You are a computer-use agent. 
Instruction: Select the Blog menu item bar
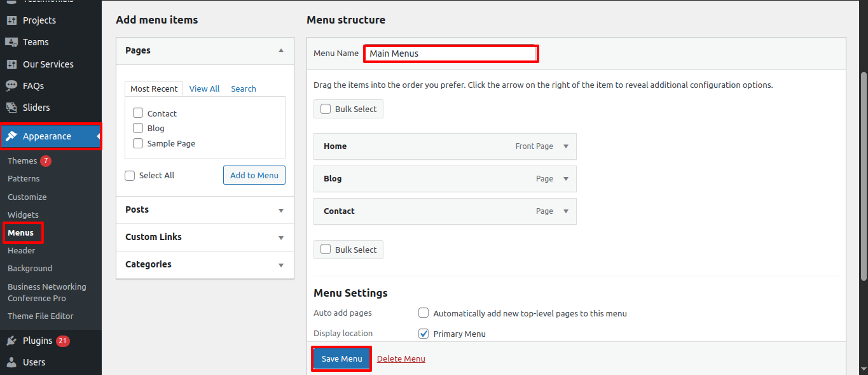point(445,179)
